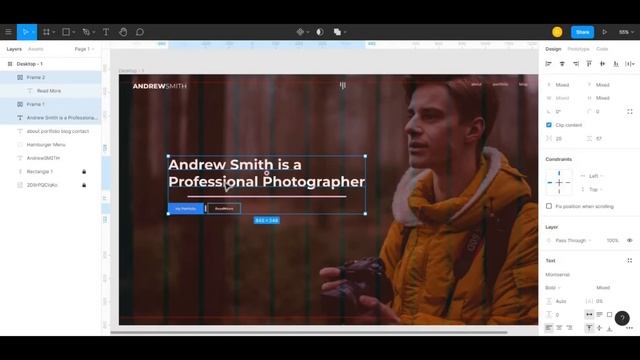The image size is (640, 360).
Task: Set text vertical align bottom
Action: [x=609, y=328]
